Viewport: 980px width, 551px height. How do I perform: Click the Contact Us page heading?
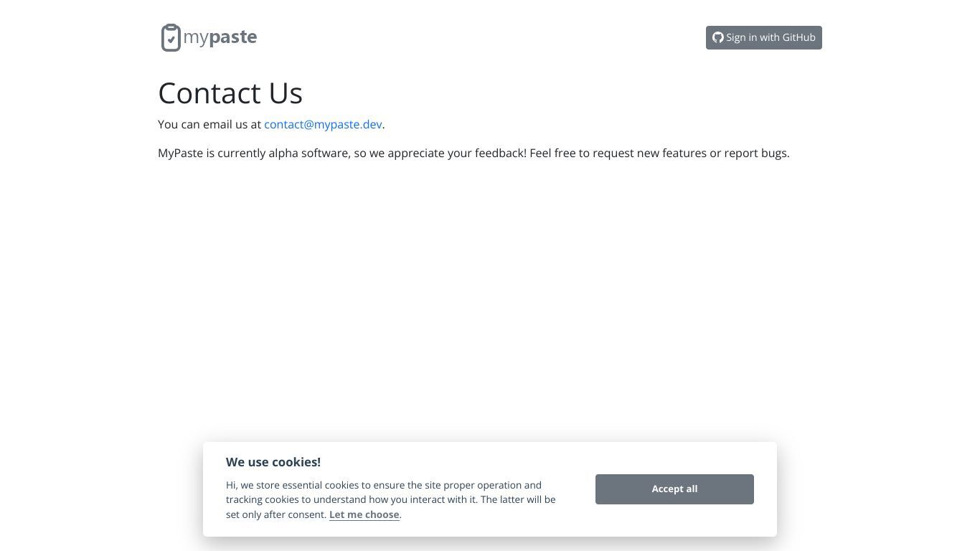tap(230, 93)
